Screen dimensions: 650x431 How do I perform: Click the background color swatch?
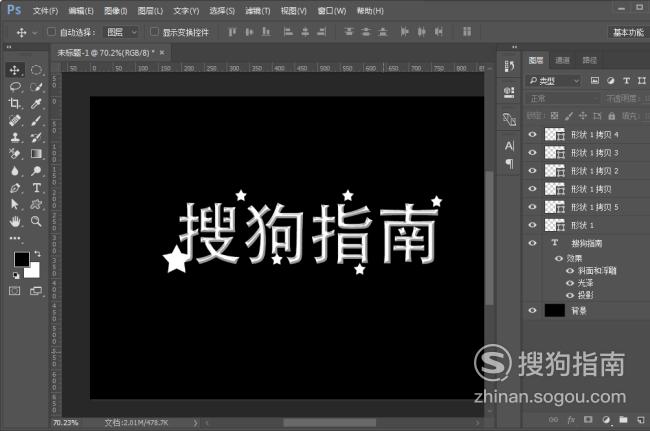pyautogui.click(x=34, y=272)
